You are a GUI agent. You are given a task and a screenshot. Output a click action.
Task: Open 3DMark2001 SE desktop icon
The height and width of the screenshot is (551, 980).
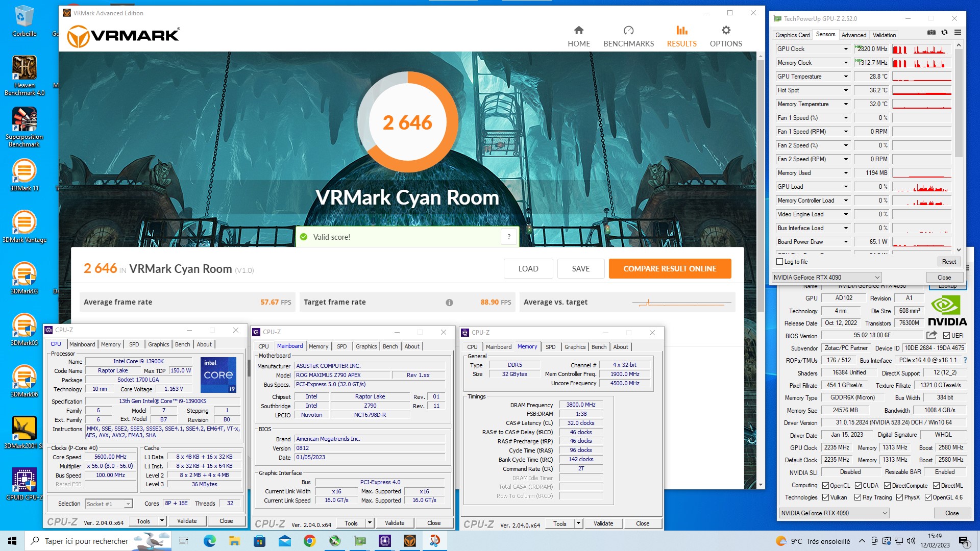pyautogui.click(x=24, y=433)
